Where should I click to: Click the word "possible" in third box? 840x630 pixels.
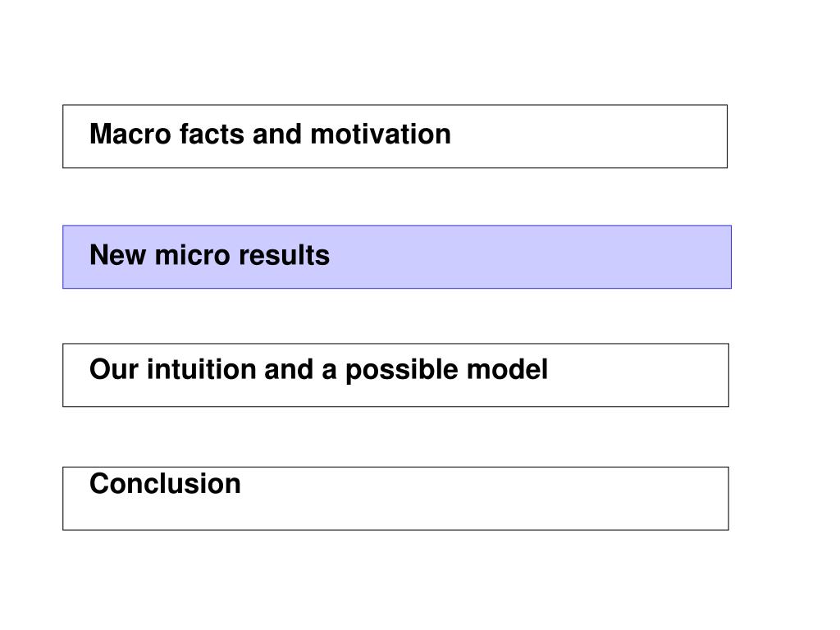coord(402,371)
